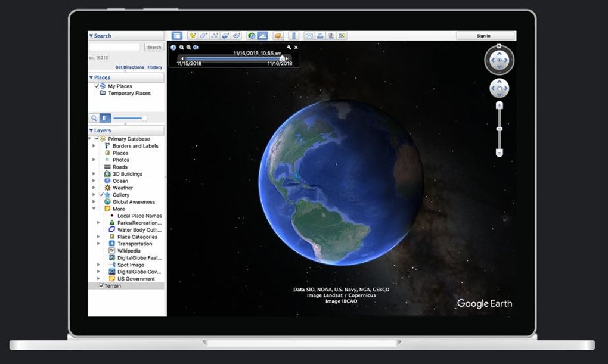Screen dimensions: 608x364
Task: Click the vertical zoom slider handle
Action: (500, 129)
